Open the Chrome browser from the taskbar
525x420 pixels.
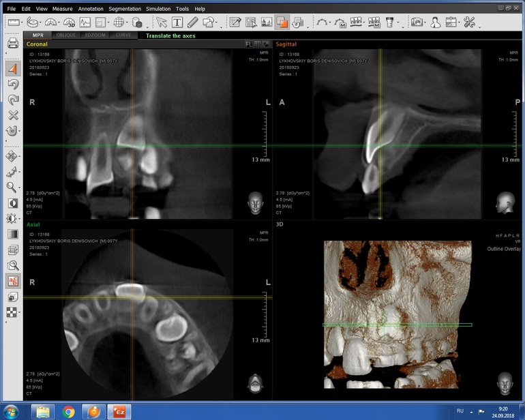68,411
